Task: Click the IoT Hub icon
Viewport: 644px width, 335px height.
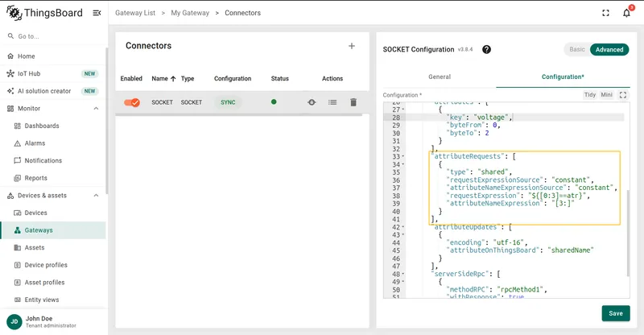Action: point(10,73)
